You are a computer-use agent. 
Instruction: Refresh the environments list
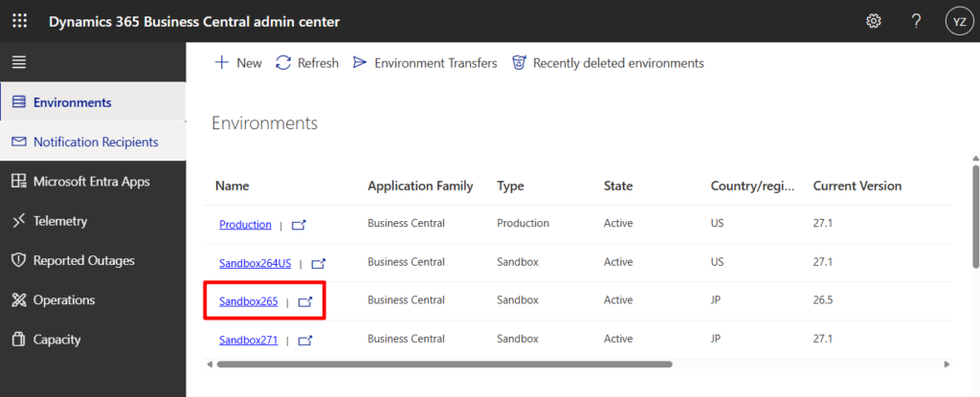point(307,62)
